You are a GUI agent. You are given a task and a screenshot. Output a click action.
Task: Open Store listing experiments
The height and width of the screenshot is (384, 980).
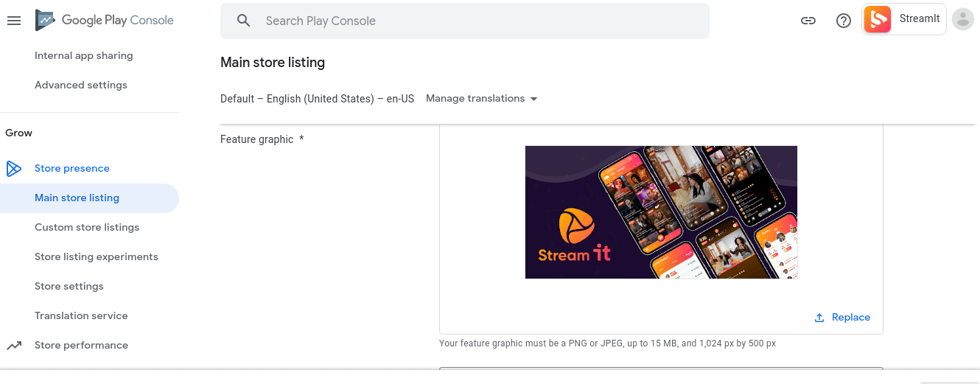pos(97,256)
